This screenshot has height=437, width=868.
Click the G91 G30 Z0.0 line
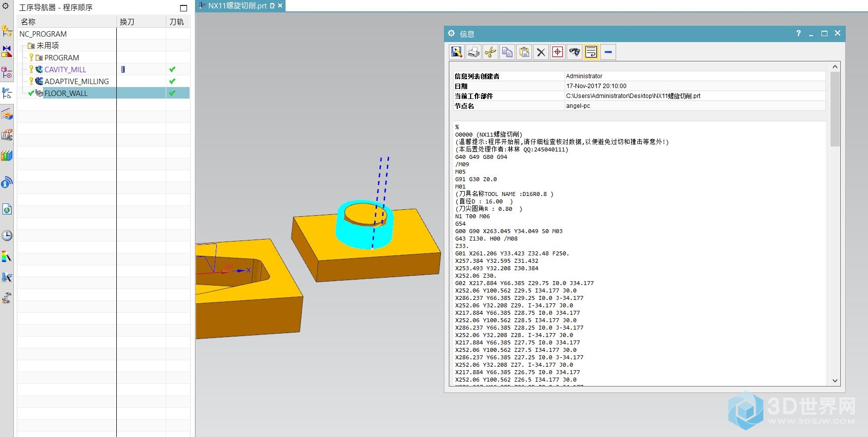click(476, 179)
